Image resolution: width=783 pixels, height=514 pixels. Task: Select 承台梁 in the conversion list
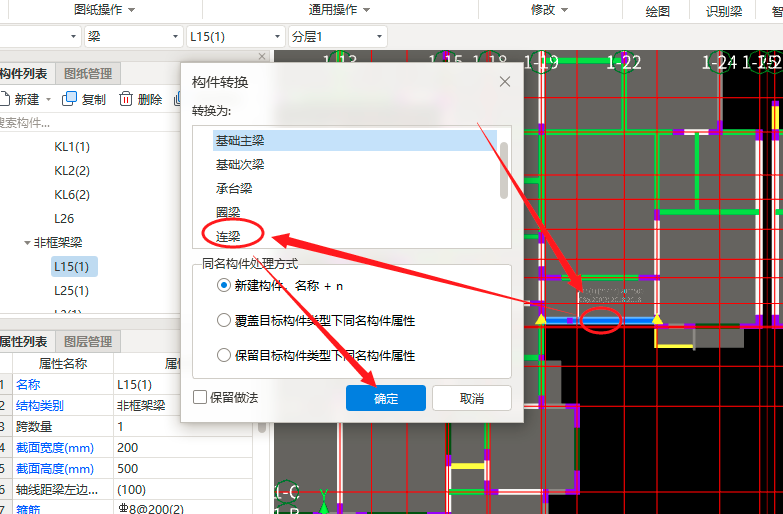[x=234, y=188]
